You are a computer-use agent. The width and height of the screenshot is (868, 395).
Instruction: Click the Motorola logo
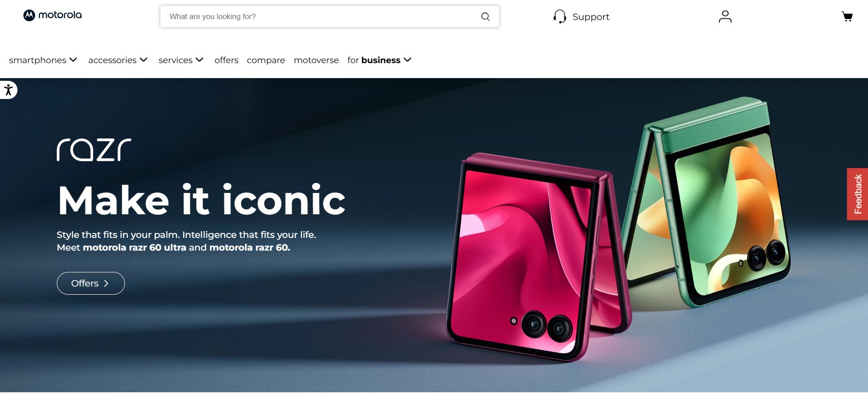pyautogui.click(x=52, y=15)
